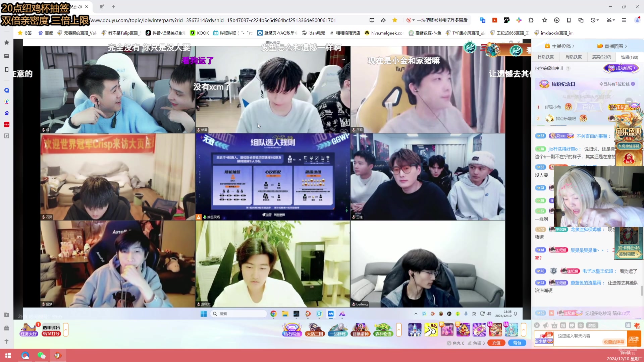Image resolution: width=644 pixels, height=362 pixels.
Task: Toggle the 高能 danmaku option
Action: [x=592, y=325]
